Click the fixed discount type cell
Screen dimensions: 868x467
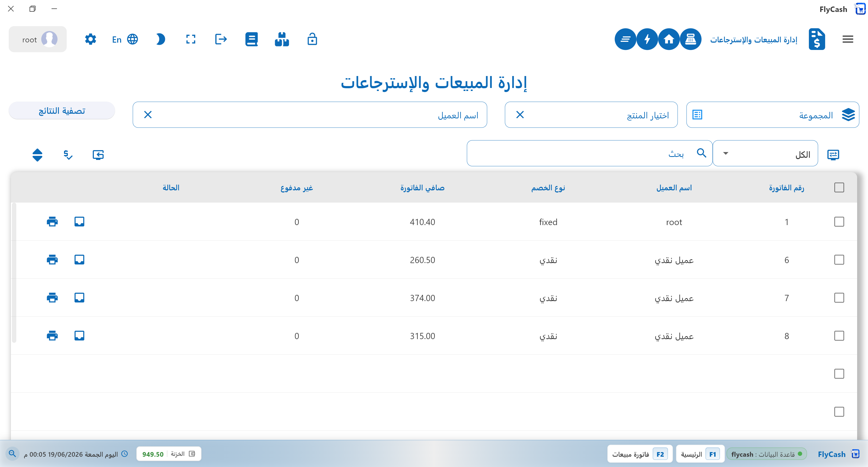click(x=548, y=222)
